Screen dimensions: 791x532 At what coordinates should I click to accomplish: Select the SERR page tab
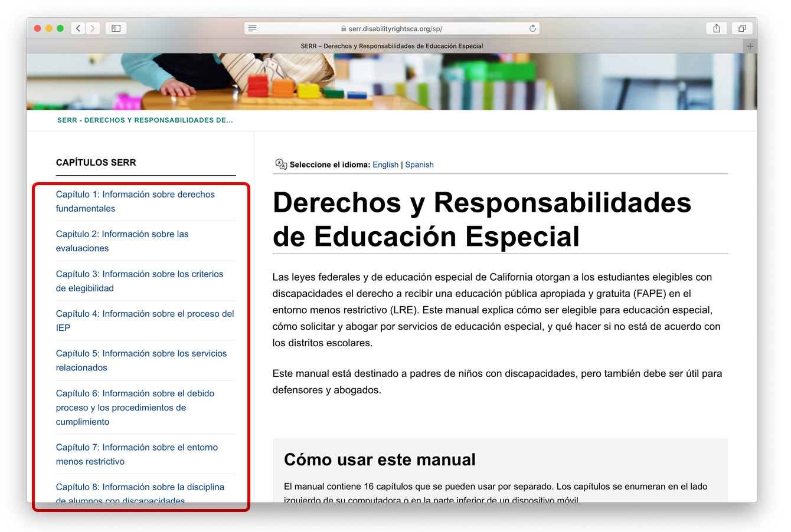coord(391,46)
